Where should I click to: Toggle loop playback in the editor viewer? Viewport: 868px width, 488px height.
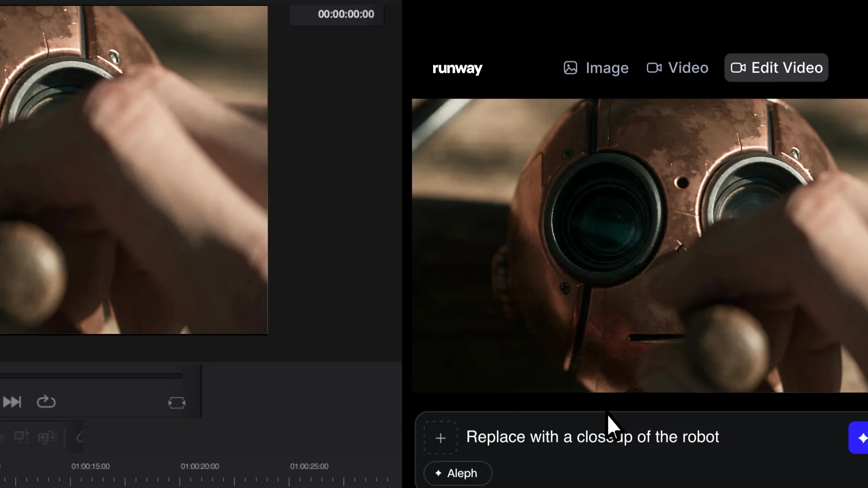pyautogui.click(x=46, y=402)
